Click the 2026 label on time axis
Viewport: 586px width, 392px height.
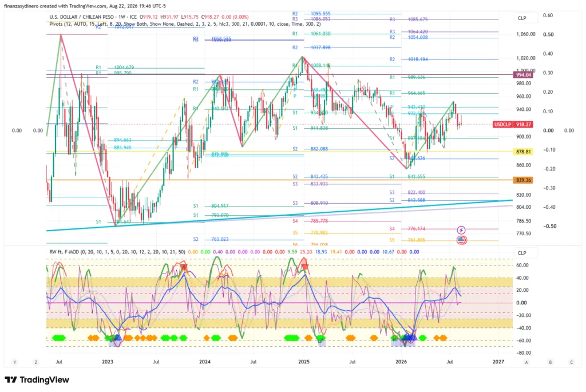click(401, 362)
